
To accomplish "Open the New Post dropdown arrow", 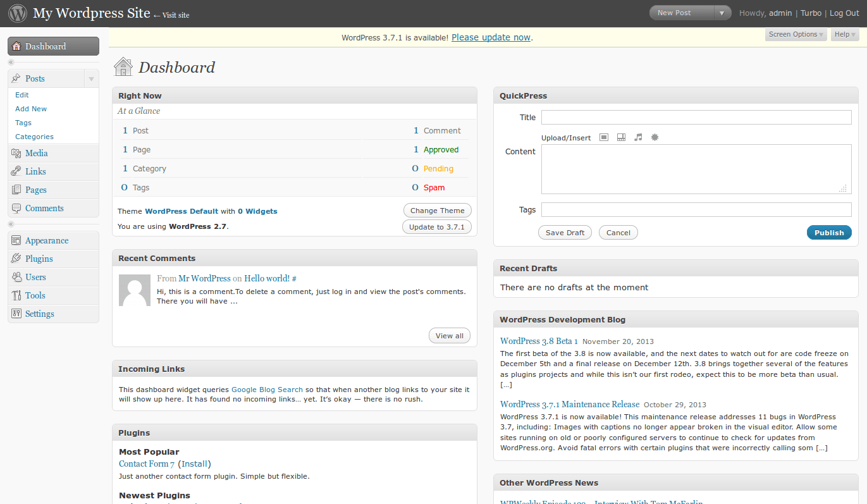I will pos(723,12).
